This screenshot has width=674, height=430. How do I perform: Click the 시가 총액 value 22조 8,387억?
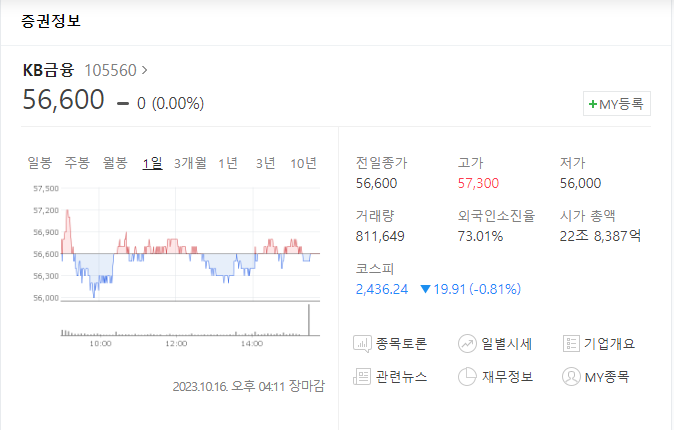[600, 236]
